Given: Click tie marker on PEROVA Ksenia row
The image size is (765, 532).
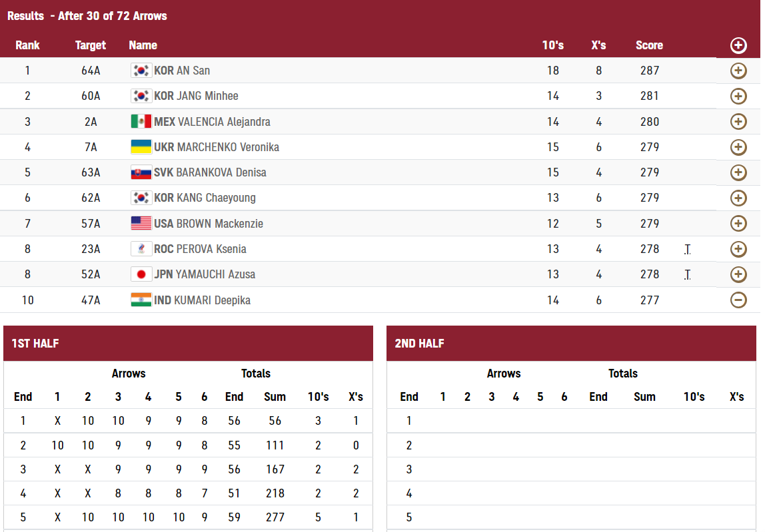Looking at the screenshot, I should (x=688, y=249).
